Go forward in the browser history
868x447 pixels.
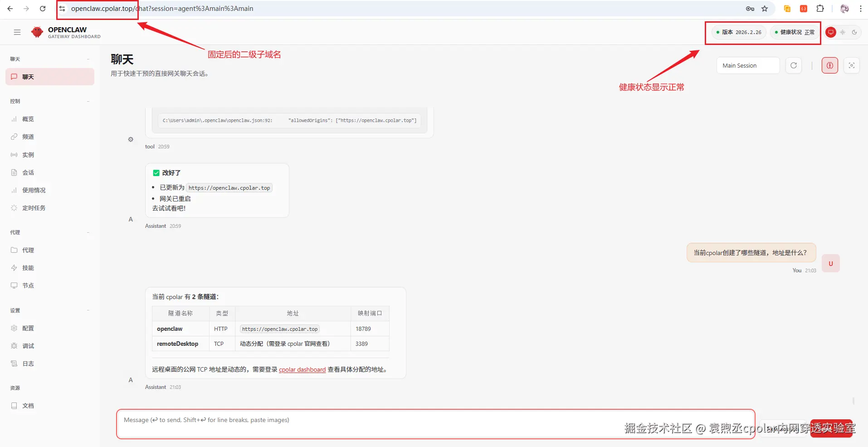(x=26, y=9)
